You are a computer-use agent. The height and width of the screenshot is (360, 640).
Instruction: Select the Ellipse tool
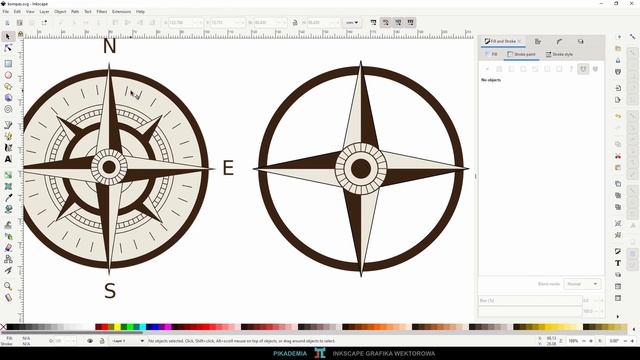coord(8,75)
